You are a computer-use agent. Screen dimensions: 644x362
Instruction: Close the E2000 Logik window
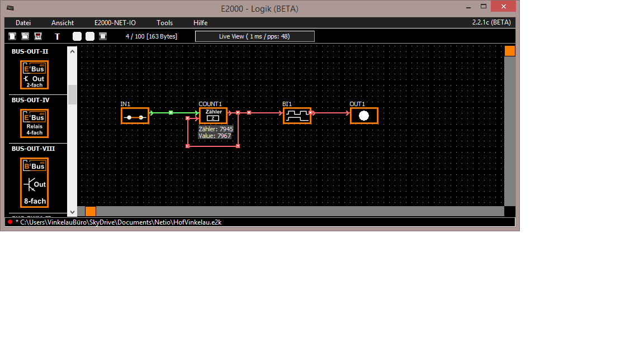[x=504, y=6]
